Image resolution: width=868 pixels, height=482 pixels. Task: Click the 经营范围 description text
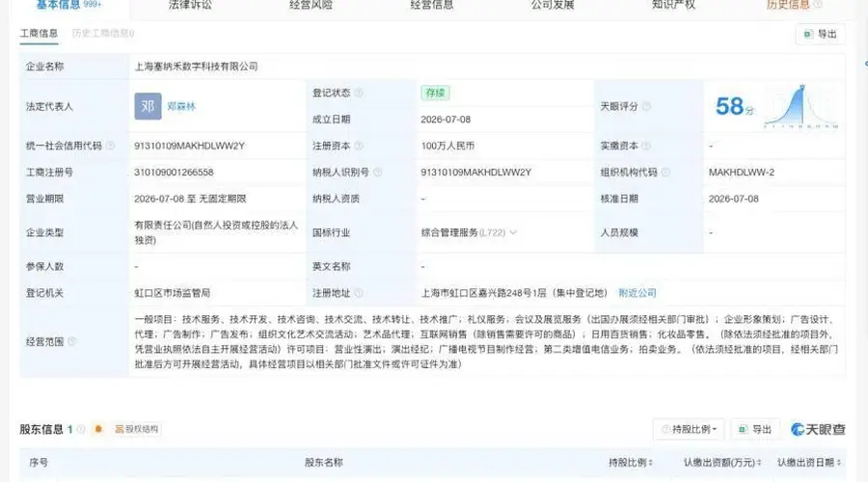486,341
